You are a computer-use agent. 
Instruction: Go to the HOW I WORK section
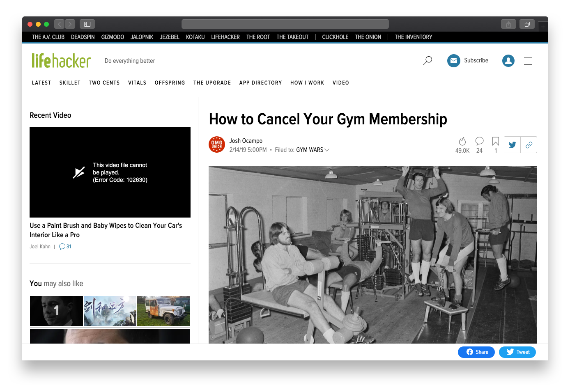point(307,83)
